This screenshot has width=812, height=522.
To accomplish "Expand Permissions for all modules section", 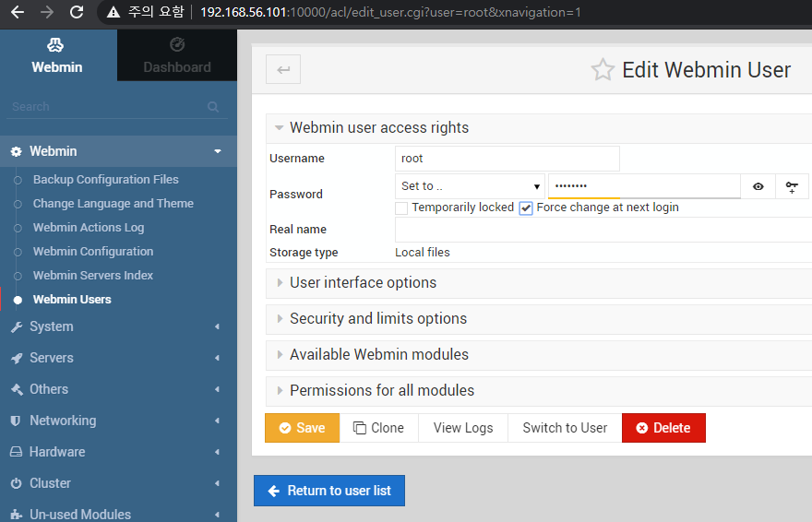I will click(382, 391).
